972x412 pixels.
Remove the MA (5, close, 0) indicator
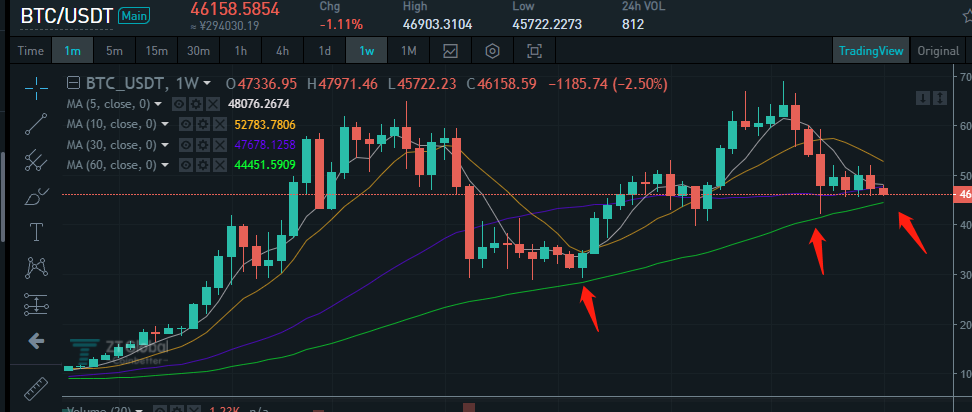[214, 104]
